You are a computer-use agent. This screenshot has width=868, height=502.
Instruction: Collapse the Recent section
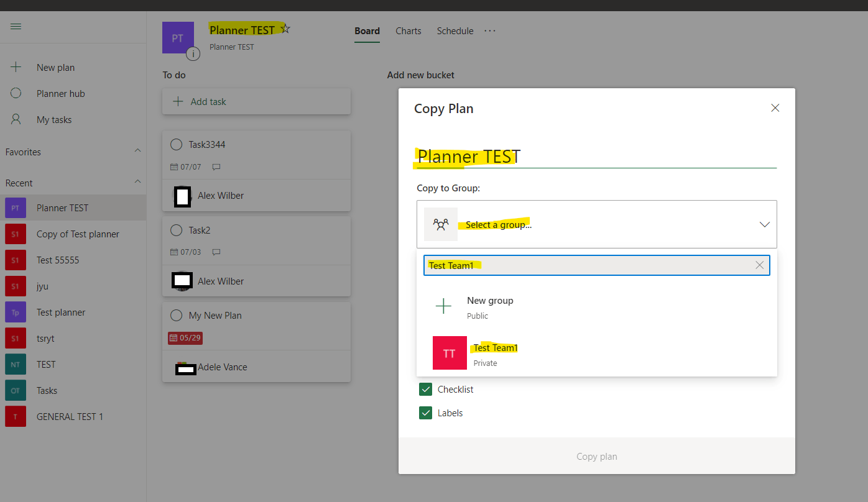137,183
